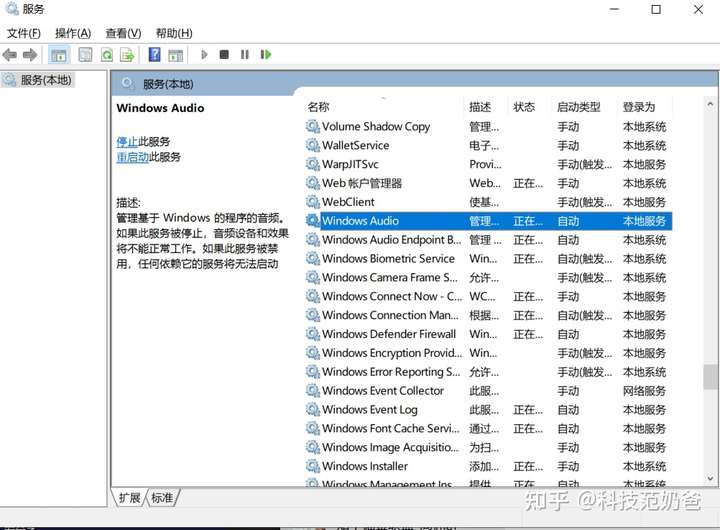This screenshot has width=720, height=530.
Task: Click the Restart service icon
Action: (x=266, y=55)
